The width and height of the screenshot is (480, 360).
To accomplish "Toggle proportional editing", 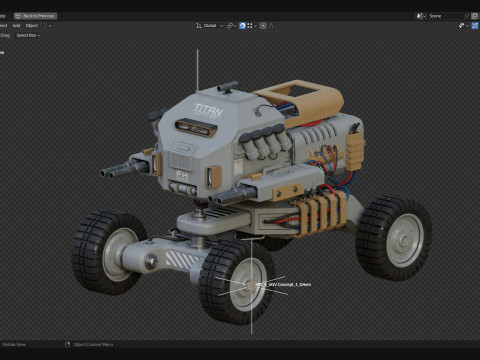I will click(263, 26).
